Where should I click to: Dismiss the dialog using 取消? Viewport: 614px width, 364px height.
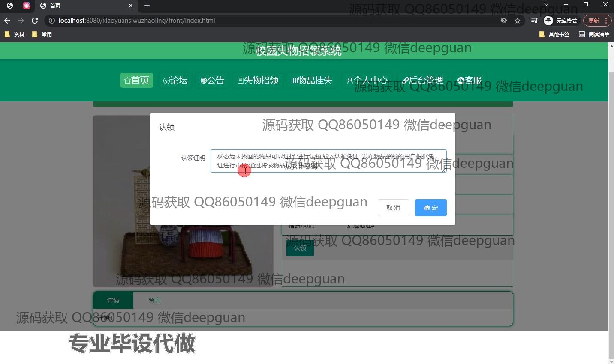tap(393, 208)
